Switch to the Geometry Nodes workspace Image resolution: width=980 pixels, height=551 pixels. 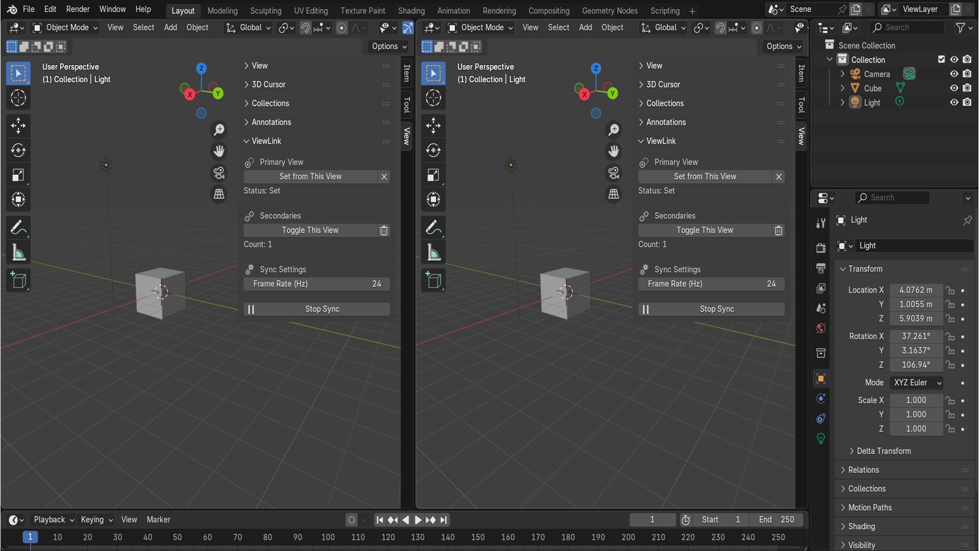point(609,11)
